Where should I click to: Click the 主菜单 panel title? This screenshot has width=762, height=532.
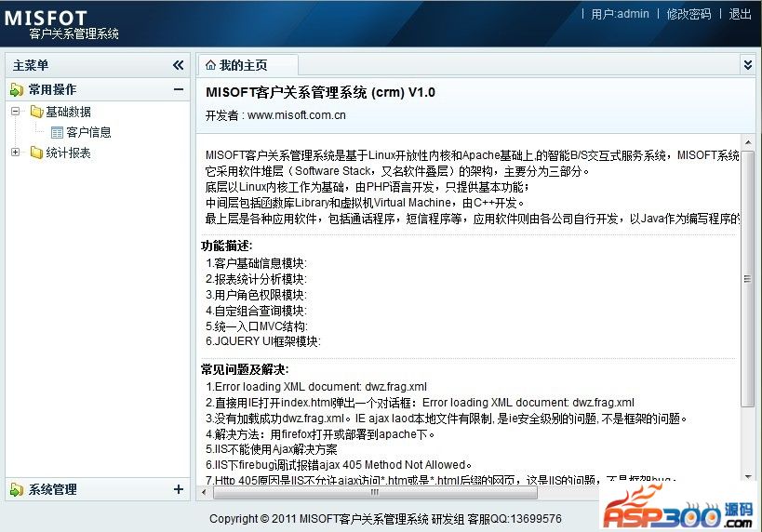(31, 65)
